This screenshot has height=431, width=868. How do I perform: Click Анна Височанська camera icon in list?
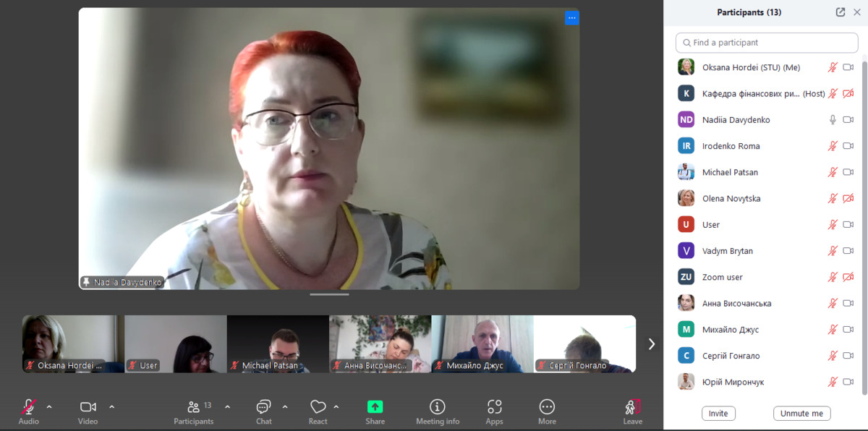[x=848, y=304]
